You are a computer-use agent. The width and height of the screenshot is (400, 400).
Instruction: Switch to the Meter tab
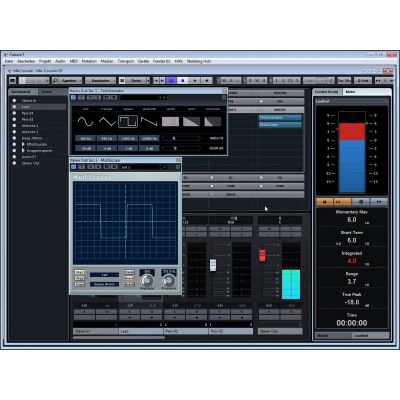(350, 92)
